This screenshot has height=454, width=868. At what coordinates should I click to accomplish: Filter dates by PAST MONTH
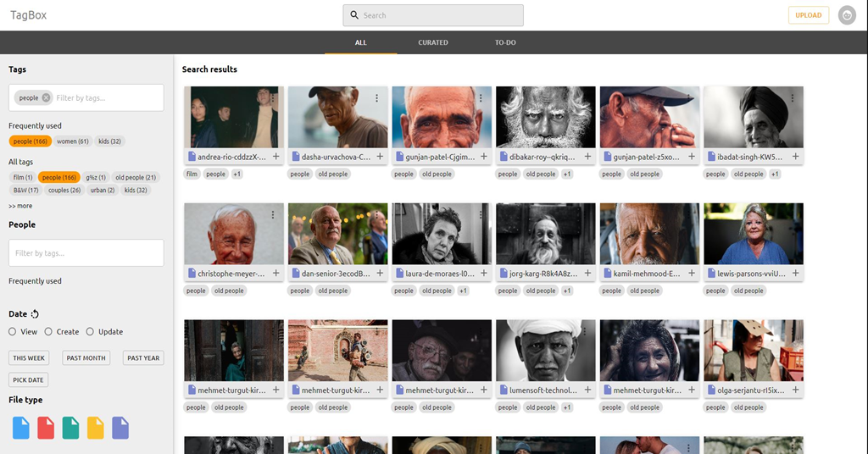tap(86, 357)
